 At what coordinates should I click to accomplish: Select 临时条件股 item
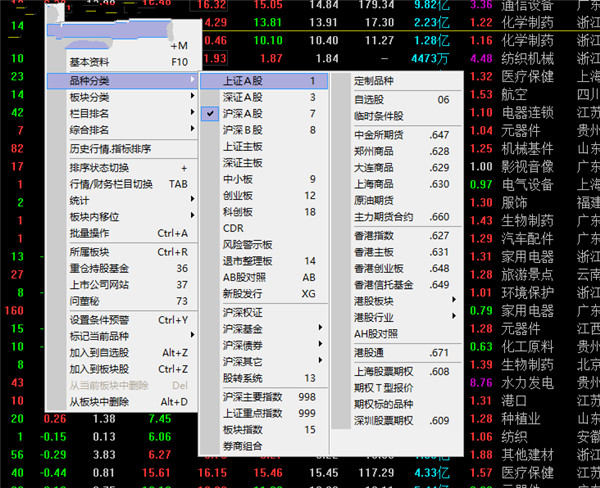(397, 116)
